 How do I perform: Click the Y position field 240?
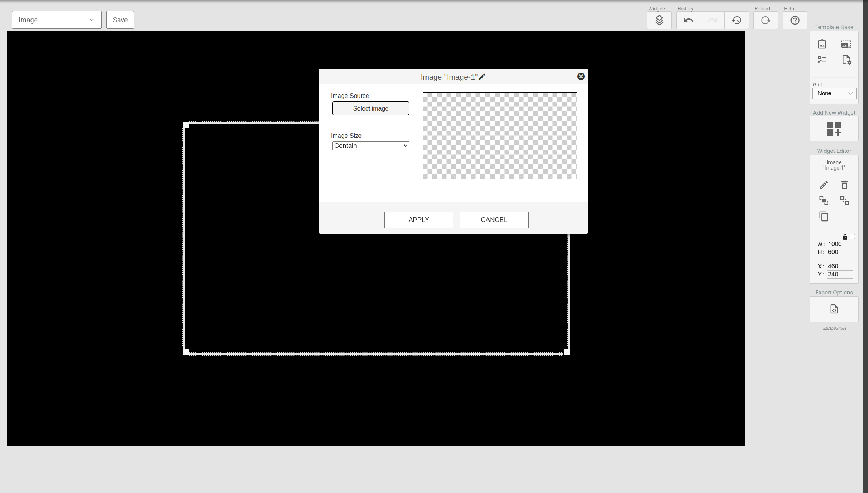coord(840,275)
